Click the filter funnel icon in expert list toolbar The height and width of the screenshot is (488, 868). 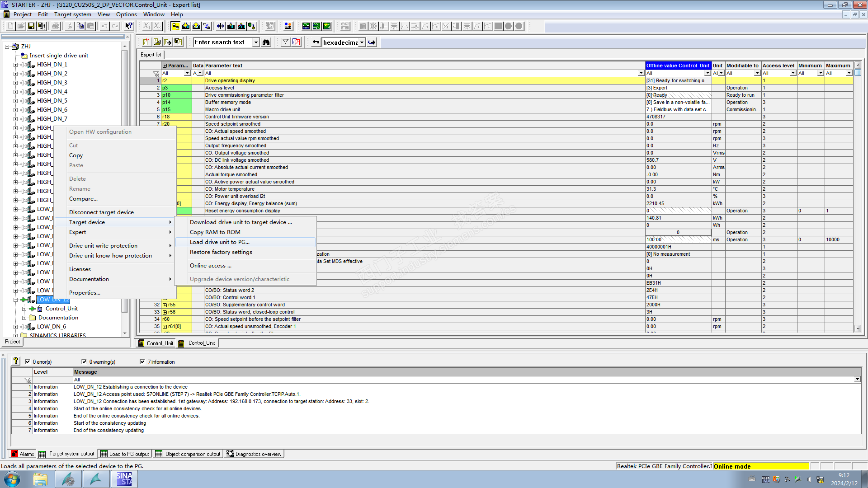tap(285, 42)
